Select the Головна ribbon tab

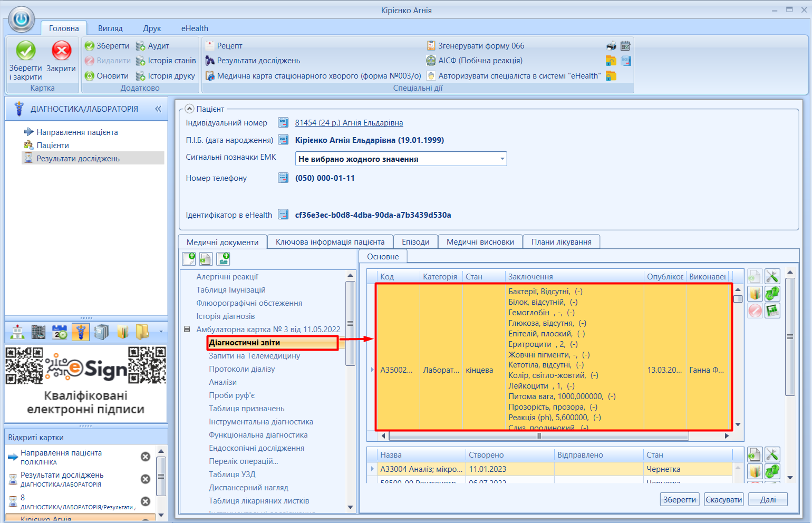click(x=64, y=28)
